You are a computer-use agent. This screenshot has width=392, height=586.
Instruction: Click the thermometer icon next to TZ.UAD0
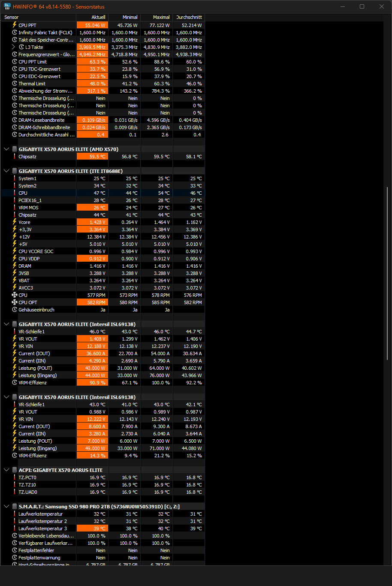click(x=15, y=492)
